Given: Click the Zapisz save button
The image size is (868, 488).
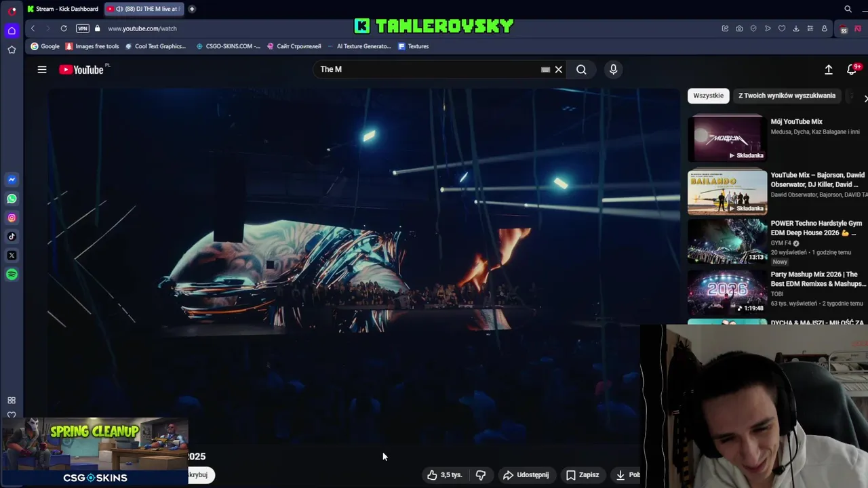Looking at the screenshot, I should [x=583, y=475].
